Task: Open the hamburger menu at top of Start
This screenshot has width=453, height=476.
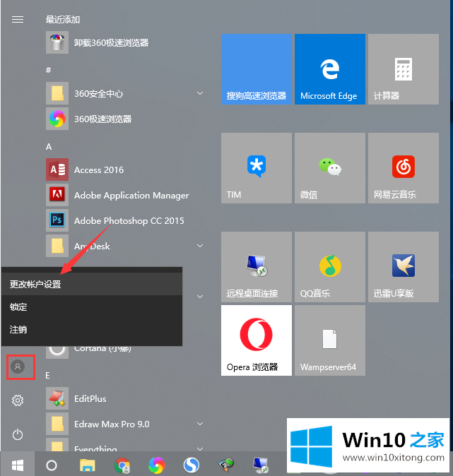Action: click(18, 20)
